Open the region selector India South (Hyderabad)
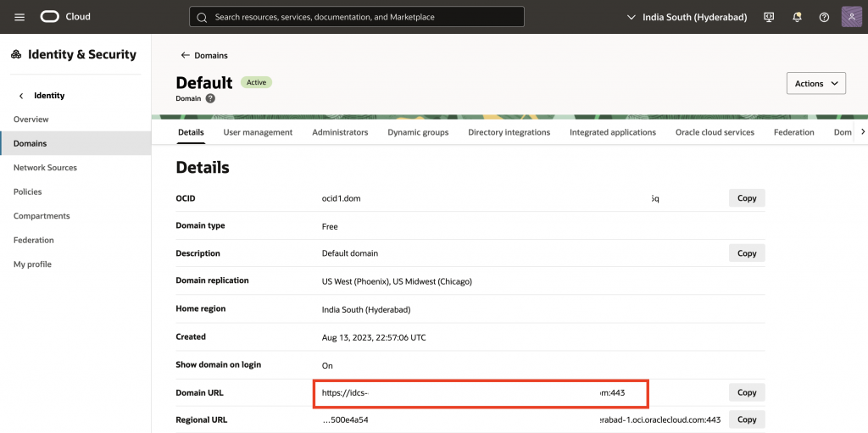The width and height of the screenshot is (868, 433). pos(686,17)
